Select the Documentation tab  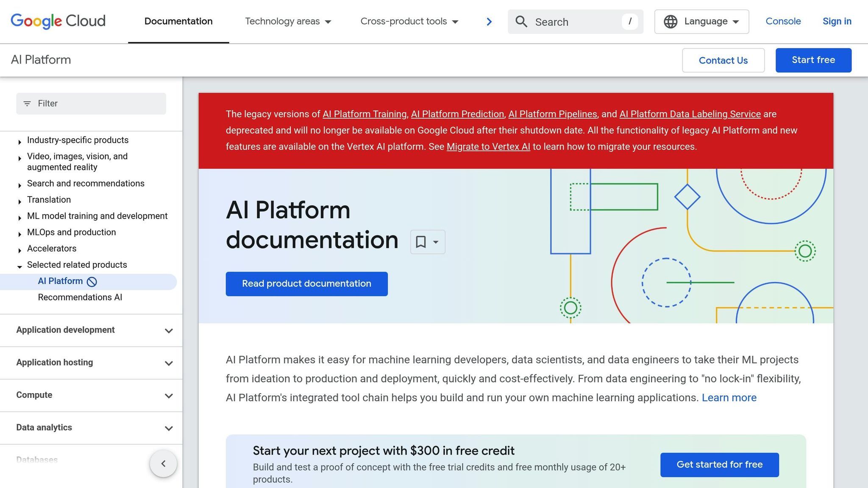click(178, 21)
